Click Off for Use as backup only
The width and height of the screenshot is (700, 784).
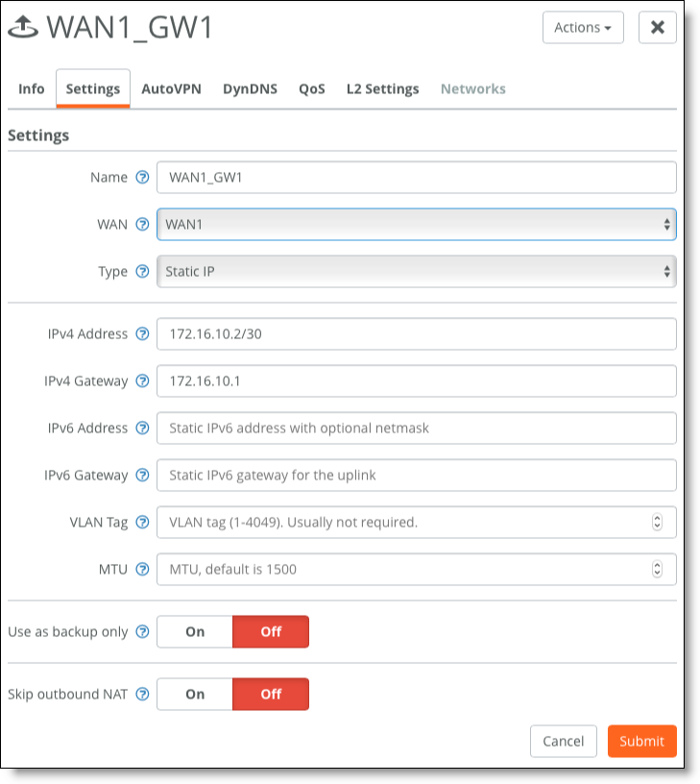click(271, 632)
